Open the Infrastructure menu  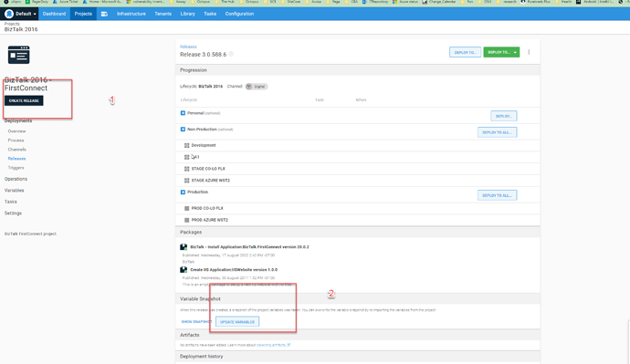(131, 14)
